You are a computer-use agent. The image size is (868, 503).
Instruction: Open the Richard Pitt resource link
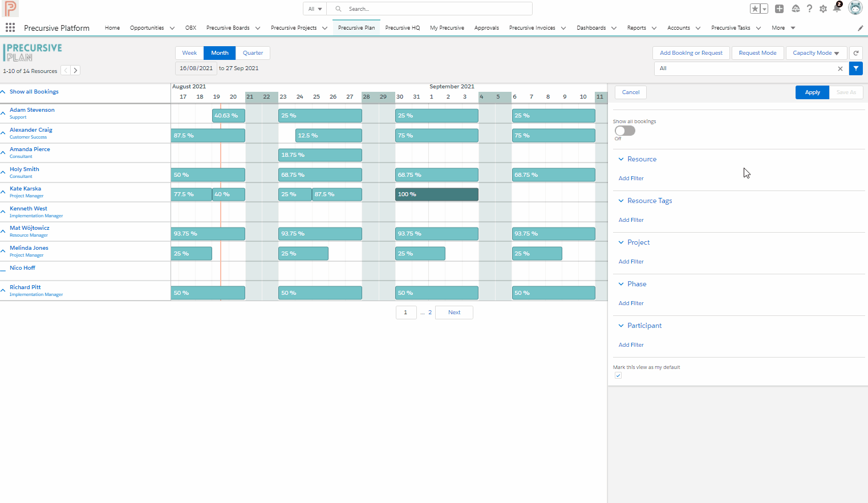[x=25, y=287]
